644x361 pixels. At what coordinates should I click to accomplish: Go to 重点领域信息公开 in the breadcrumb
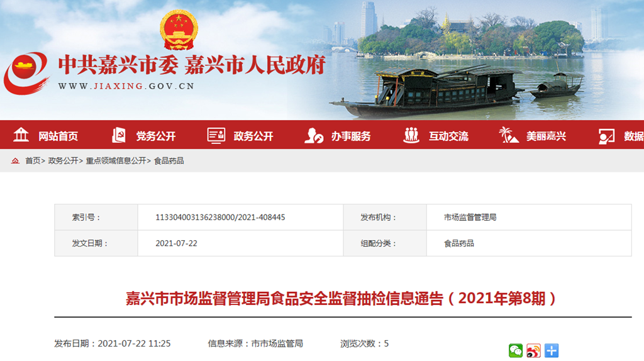tap(116, 160)
